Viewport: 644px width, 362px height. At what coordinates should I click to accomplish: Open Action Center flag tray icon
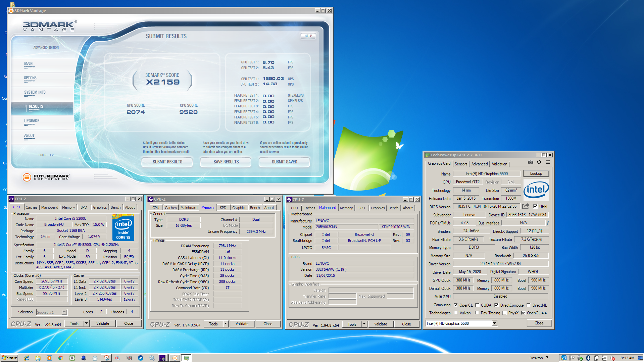[x=572, y=358]
